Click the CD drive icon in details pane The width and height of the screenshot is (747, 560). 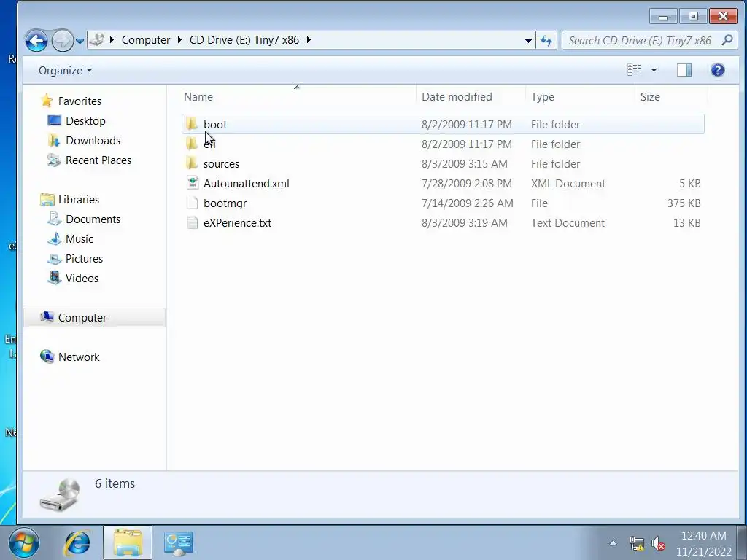[x=60, y=495]
